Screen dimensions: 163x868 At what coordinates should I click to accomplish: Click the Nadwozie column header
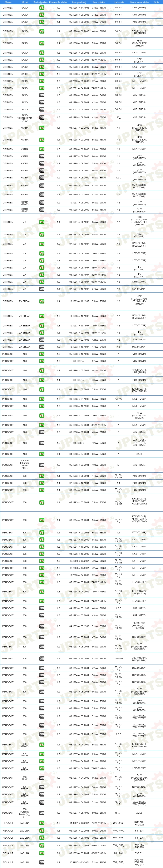119,2
